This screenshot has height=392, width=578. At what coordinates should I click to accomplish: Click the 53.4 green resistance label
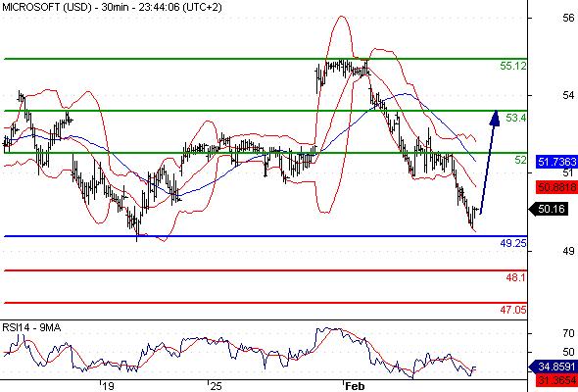(x=516, y=118)
